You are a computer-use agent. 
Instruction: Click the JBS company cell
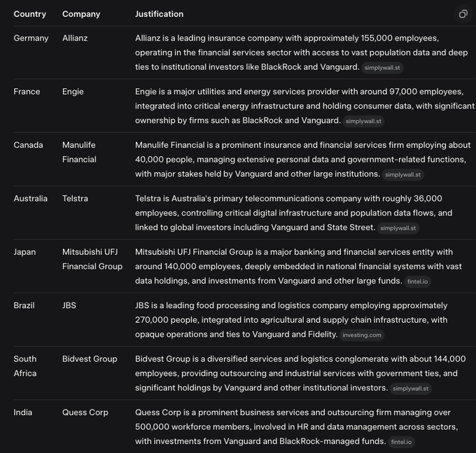point(69,305)
